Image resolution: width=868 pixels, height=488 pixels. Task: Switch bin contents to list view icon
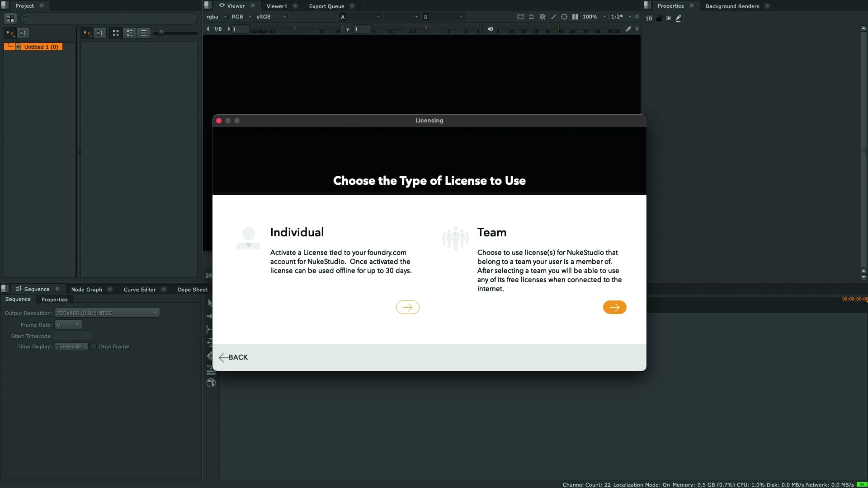(x=144, y=33)
